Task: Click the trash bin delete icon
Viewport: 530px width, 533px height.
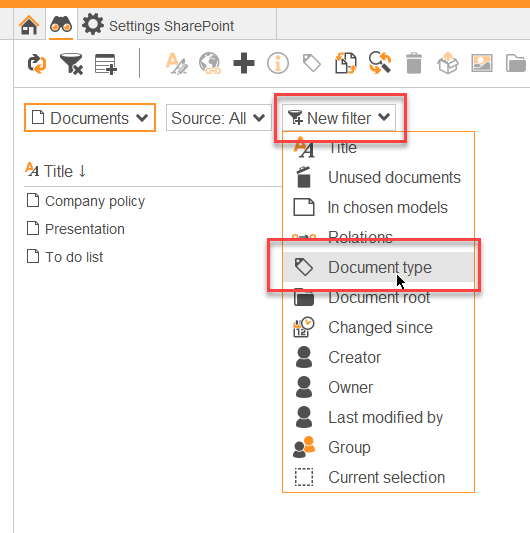Action: (414, 63)
